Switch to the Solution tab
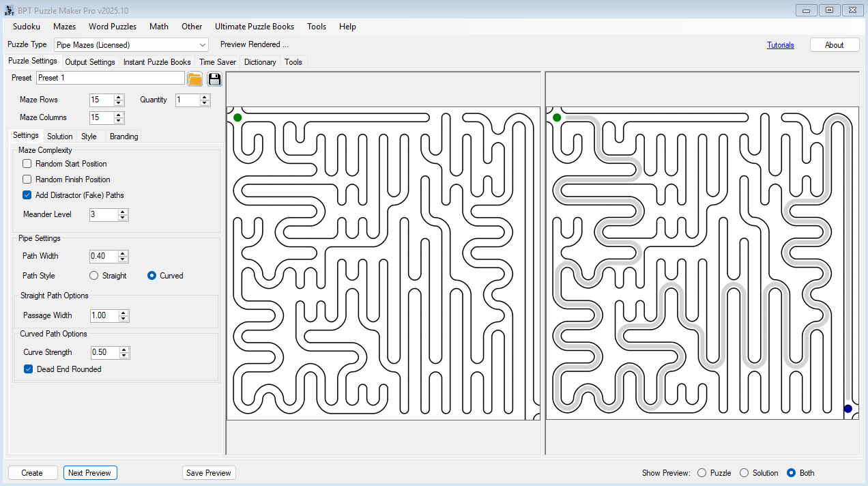The height and width of the screenshot is (486, 868). click(x=59, y=136)
